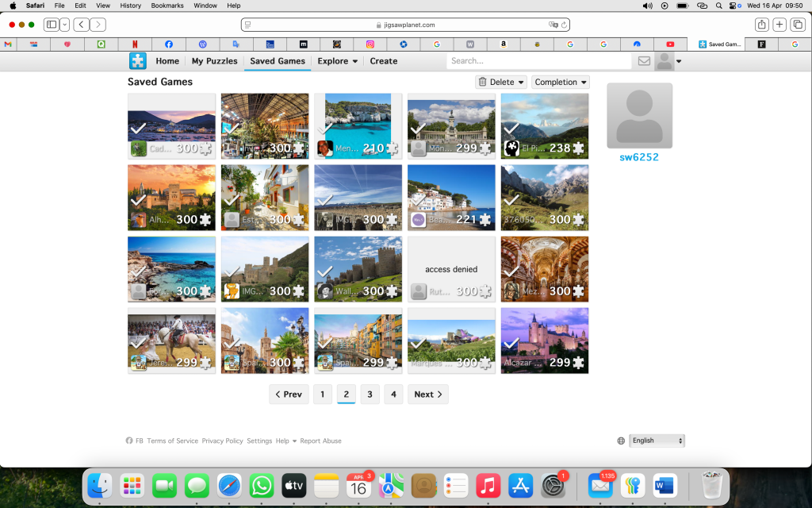Image resolution: width=812 pixels, height=508 pixels.
Task: Toggle checkmark on the Alcazar castle puzzle
Action: tap(511, 344)
